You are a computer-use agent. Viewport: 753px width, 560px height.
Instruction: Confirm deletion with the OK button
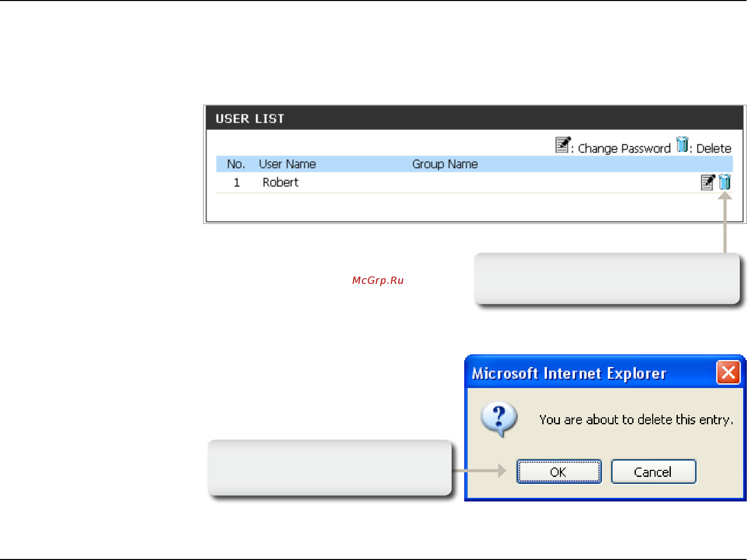point(559,471)
